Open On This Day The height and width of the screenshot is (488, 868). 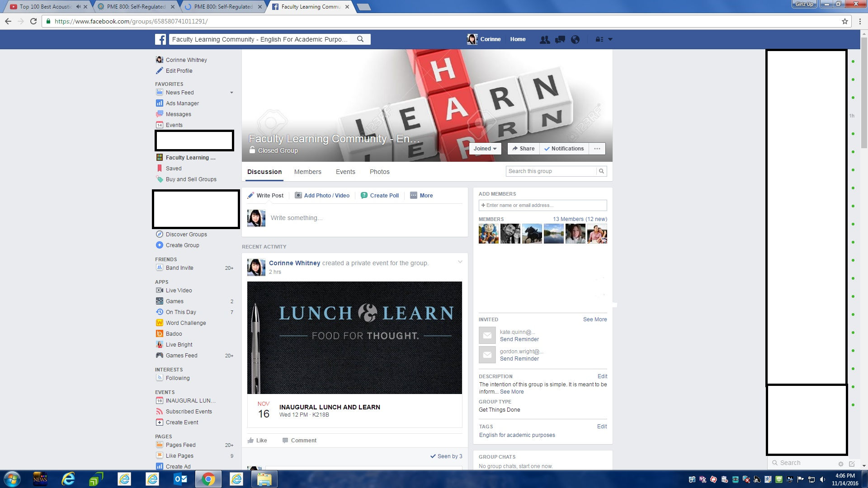tap(181, 312)
